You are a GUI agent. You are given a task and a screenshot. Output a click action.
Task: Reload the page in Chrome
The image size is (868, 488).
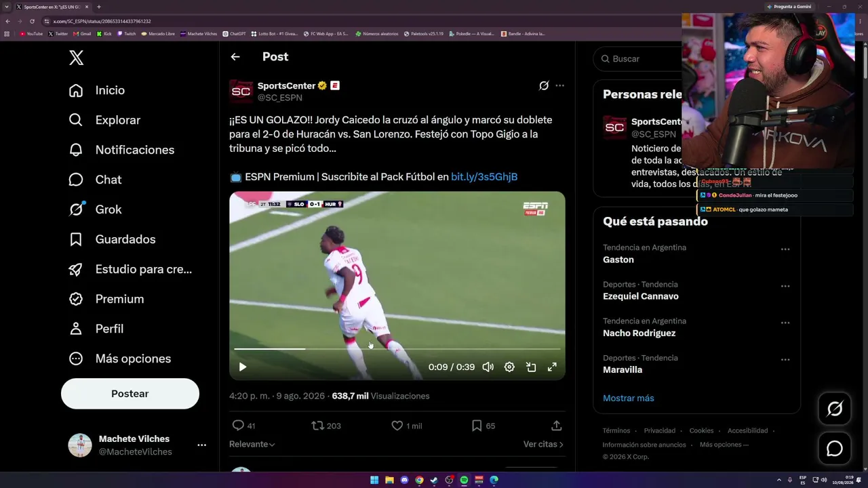click(x=32, y=21)
